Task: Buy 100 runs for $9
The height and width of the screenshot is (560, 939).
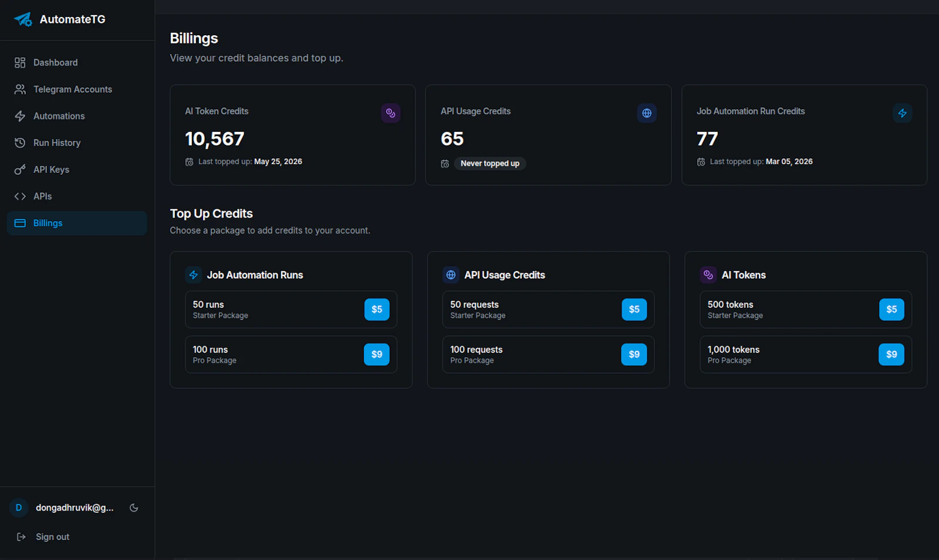Action: (x=377, y=354)
